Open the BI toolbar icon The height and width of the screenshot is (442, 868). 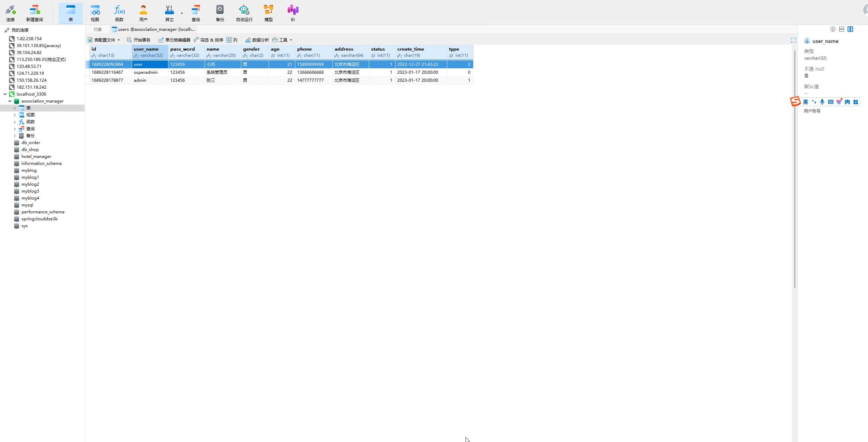tap(293, 13)
